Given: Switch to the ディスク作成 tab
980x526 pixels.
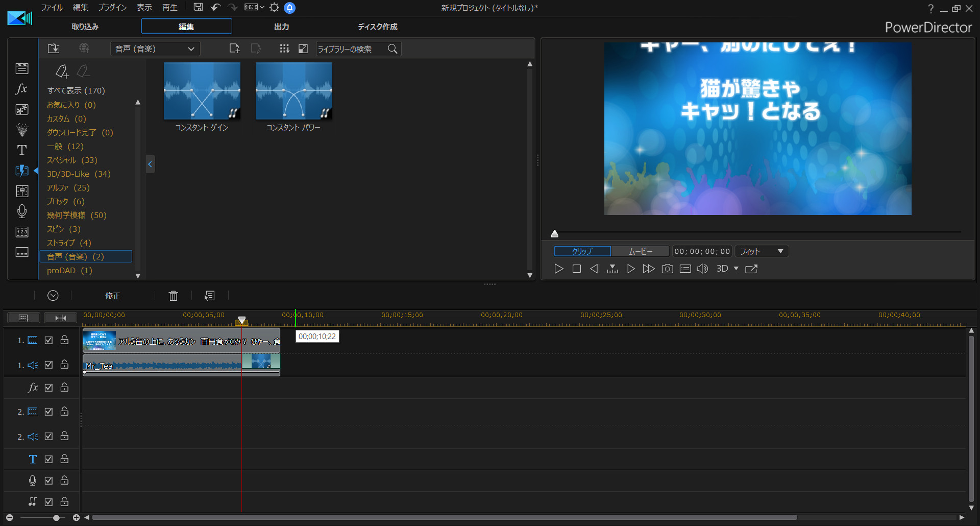Looking at the screenshot, I should point(377,27).
